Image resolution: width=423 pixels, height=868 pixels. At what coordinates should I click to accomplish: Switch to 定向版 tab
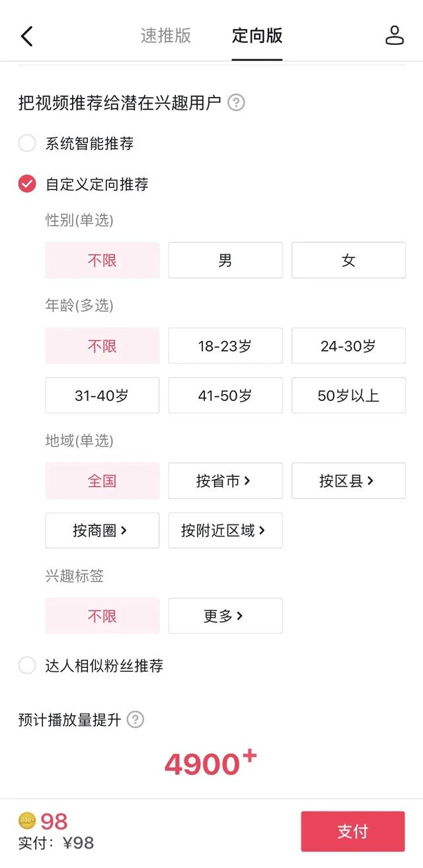(257, 36)
